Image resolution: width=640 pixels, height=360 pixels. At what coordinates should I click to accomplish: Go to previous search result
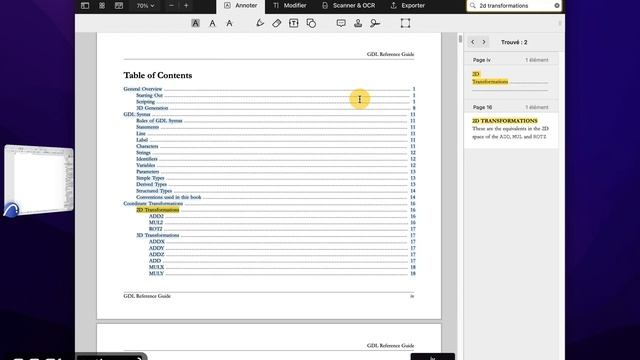click(x=473, y=42)
